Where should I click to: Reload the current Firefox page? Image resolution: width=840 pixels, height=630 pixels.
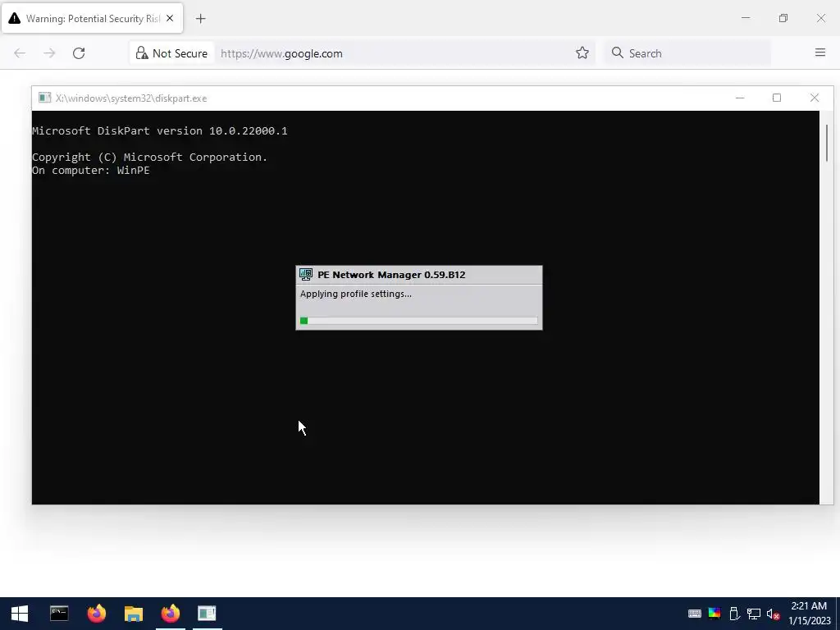[x=79, y=53]
